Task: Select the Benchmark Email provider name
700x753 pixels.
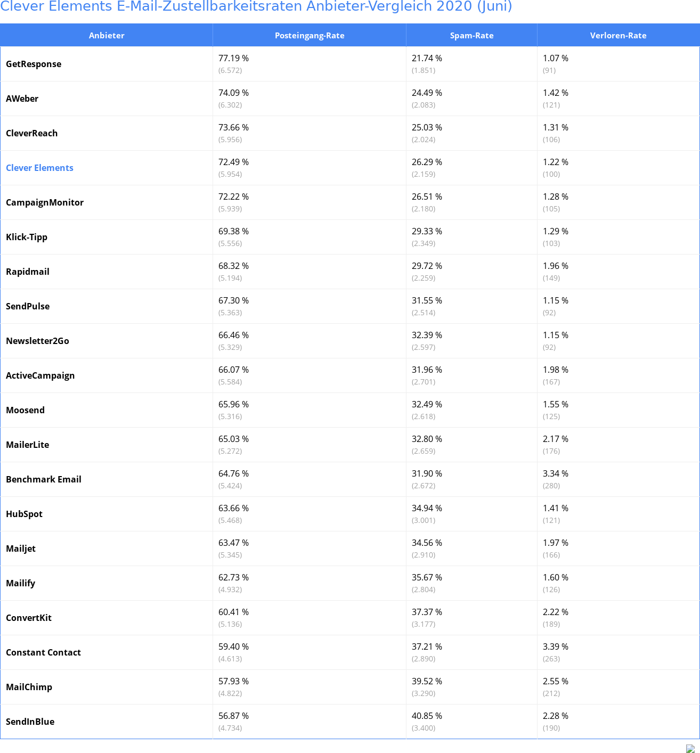Action: (44, 479)
